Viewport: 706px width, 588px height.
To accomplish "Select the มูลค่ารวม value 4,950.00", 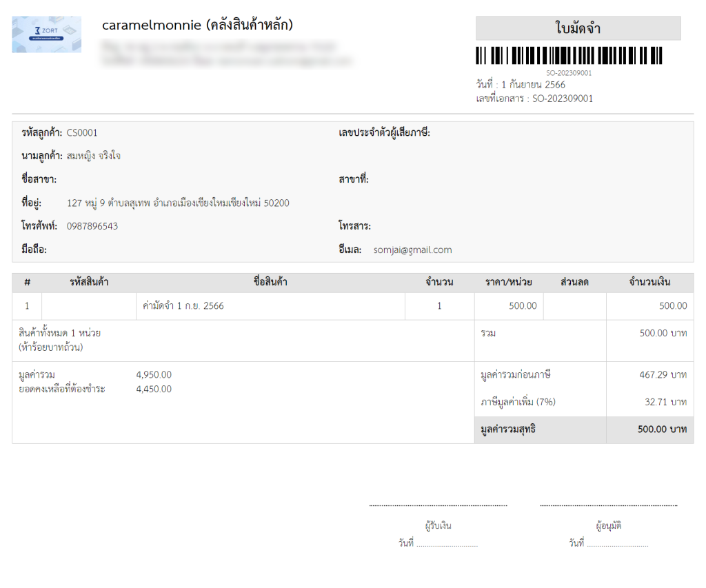I will pos(154,375).
